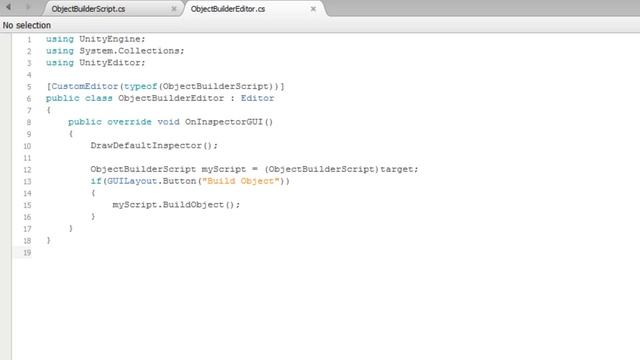640x360 pixels.
Task: Switch to the ObjectBuilderScript.cs tab
Action: 88,9
